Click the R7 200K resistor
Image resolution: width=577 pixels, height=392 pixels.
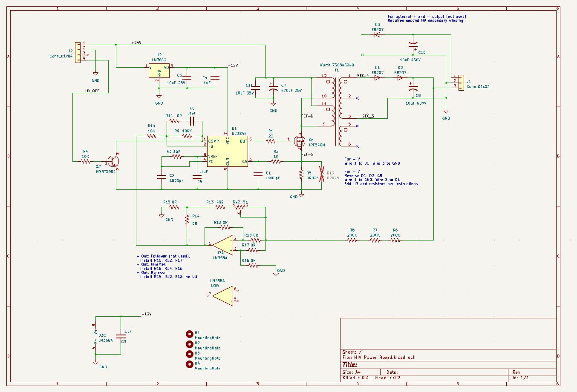(x=375, y=240)
